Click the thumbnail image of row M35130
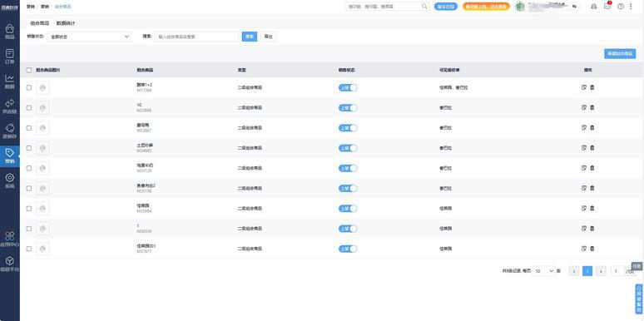This screenshot has height=321, width=644. tap(42, 188)
